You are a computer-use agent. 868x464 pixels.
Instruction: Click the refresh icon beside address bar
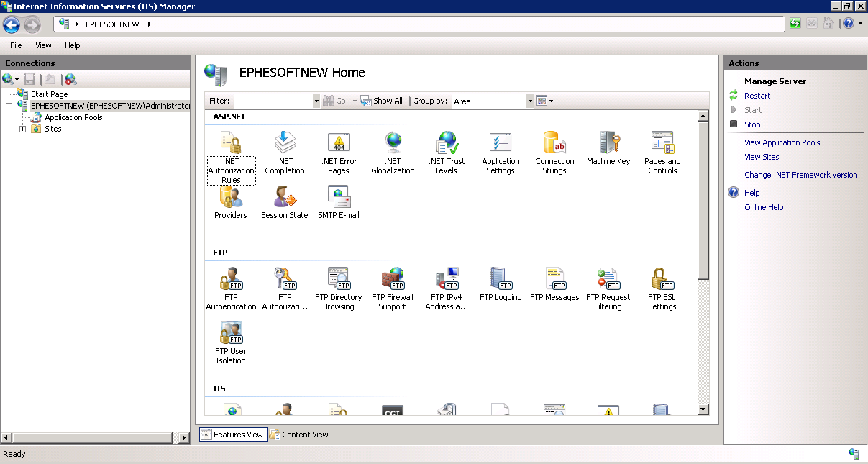pos(795,24)
